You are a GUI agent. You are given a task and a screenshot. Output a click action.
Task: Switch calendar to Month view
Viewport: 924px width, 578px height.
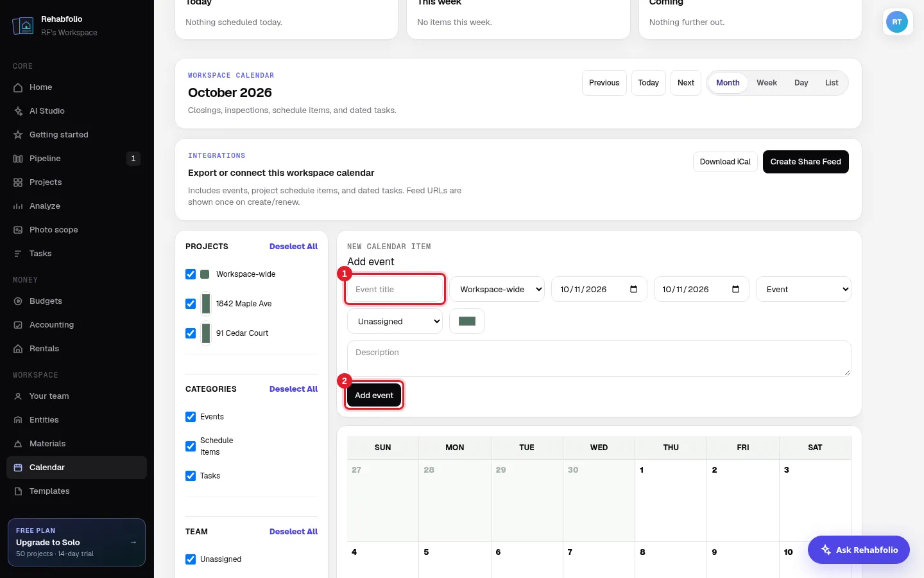tap(728, 83)
